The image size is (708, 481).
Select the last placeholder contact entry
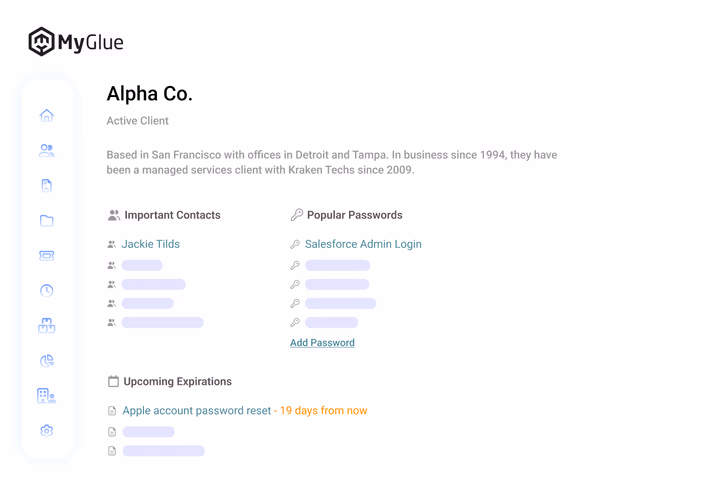(163, 322)
